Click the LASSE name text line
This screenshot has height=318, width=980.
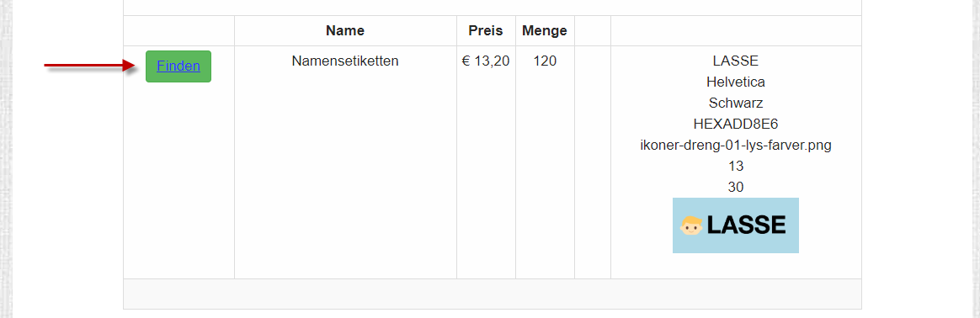point(736,61)
